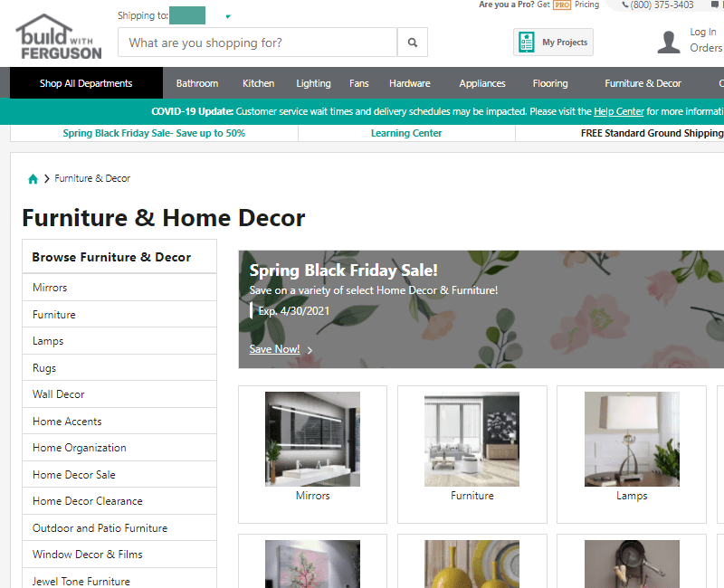The image size is (724, 588).
Task: Switch to the Bathroom department tab
Action: point(196,82)
